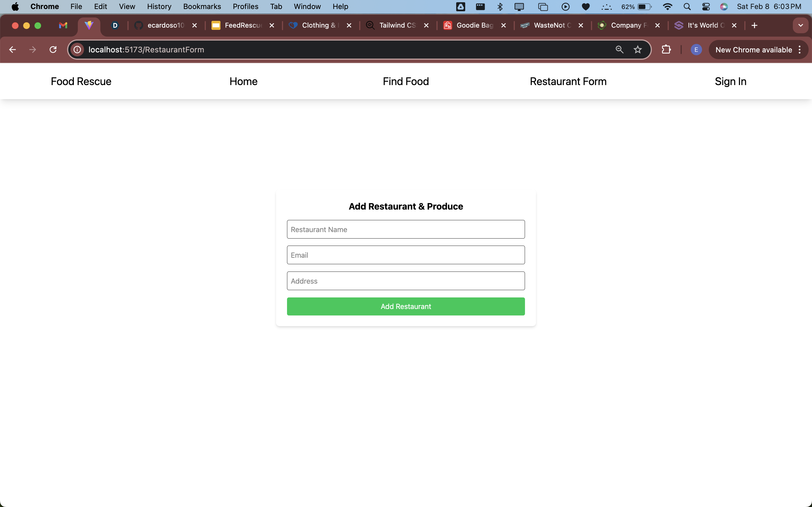Open the Wi-Fi status menu
This screenshot has height=507, width=812.
pyautogui.click(x=668, y=7)
